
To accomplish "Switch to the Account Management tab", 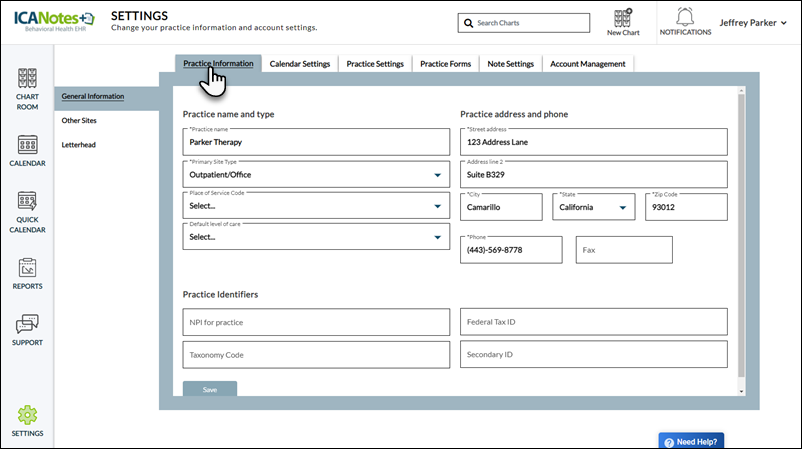I will coord(588,64).
